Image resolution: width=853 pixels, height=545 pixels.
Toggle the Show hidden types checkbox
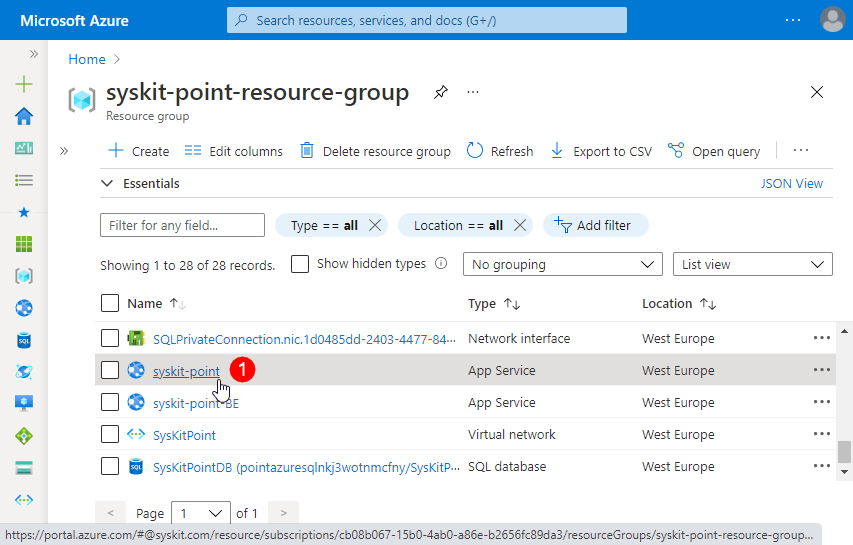point(300,264)
